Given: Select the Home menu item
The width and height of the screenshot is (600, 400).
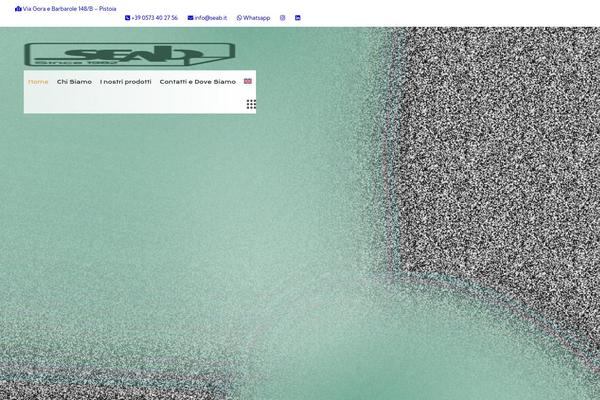Looking at the screenshot, I should point(38,82).
